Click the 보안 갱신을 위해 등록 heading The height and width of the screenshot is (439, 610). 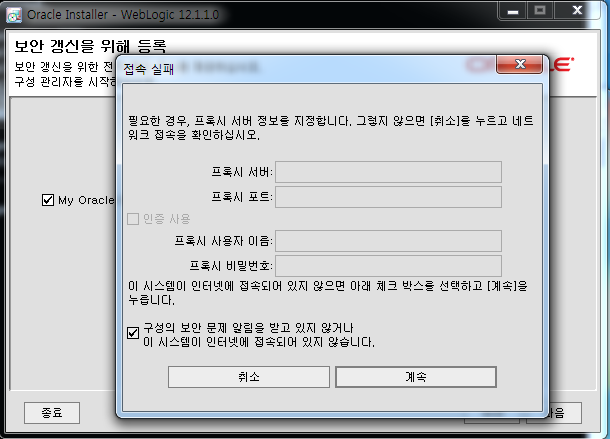[91, 47]
